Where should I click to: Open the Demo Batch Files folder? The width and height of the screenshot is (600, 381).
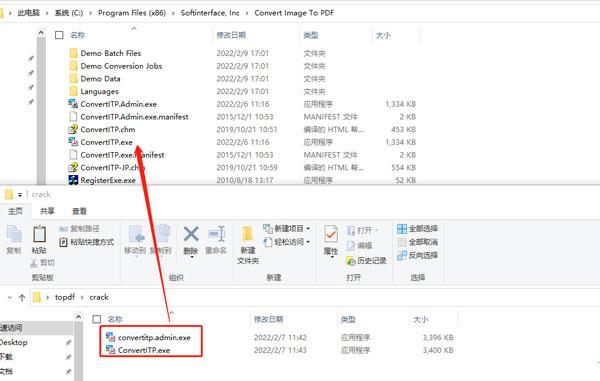tap(111, 53)
